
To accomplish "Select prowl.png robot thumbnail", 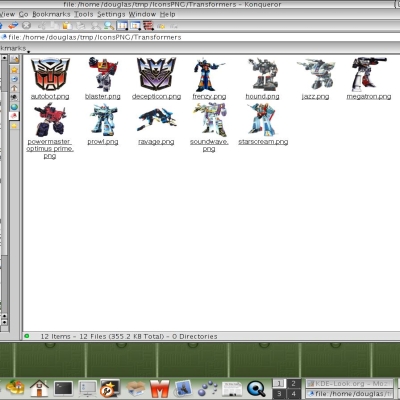I will click(x=103, y=120).
